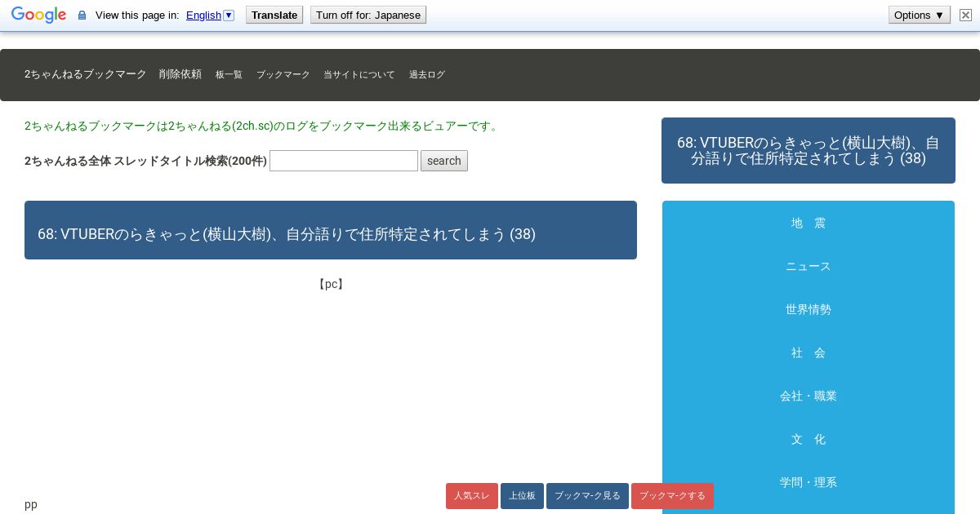Click the pp text at bottom left
This screenshot has width=980, height=514.
tap(31, 504)
